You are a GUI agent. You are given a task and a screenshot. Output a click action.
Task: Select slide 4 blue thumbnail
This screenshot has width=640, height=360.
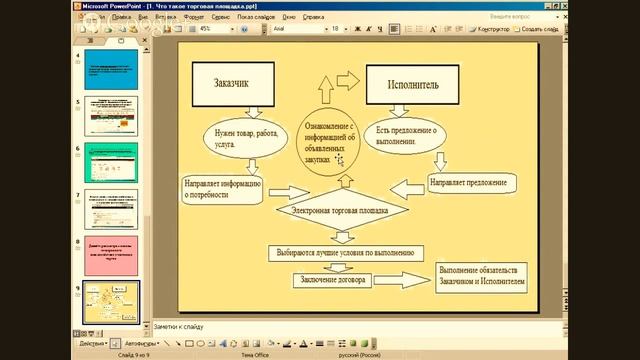coord(111,70)
